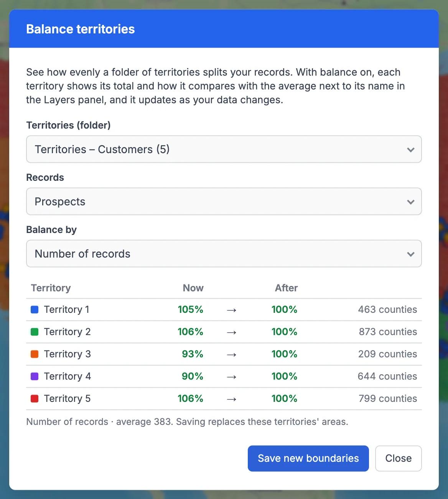The height and width of the screenshot is (499, 448).
Task: Click the Now column header
Action: (193, 288)
